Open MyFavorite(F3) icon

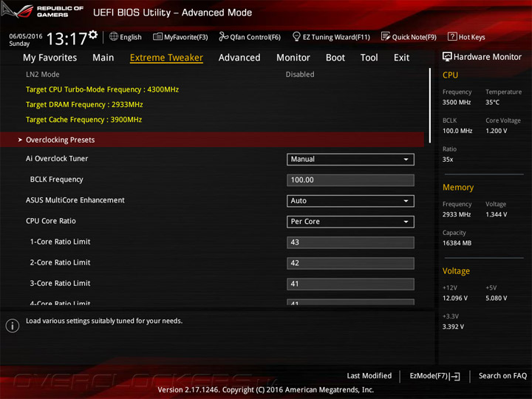157,37
